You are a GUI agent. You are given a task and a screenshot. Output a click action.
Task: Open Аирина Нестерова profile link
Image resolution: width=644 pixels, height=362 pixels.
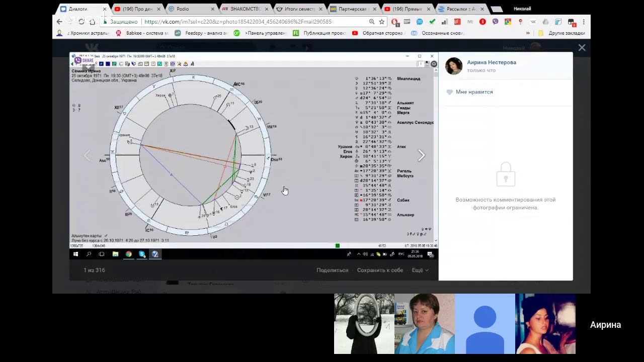click(x=492, y=62)
